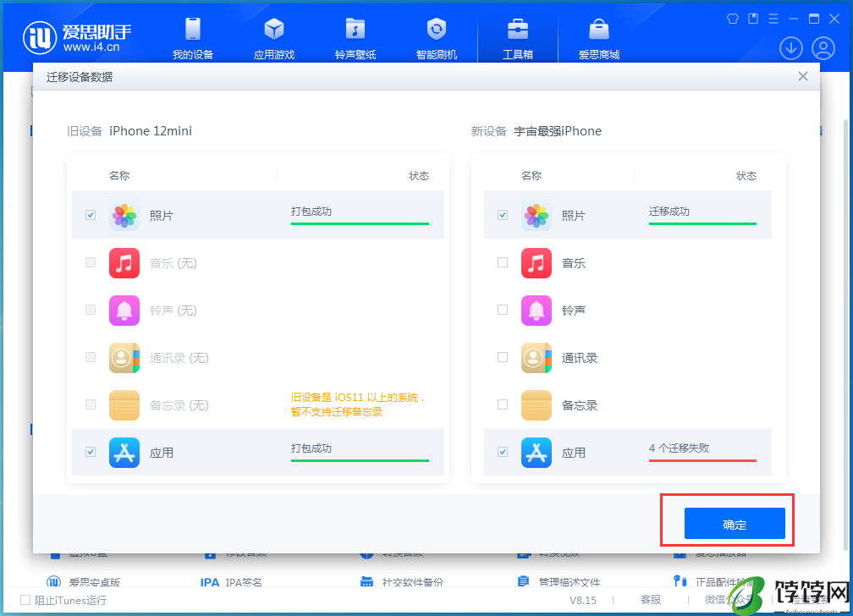
Task: Click 状态 header in new device table
Action: (746, 176)
